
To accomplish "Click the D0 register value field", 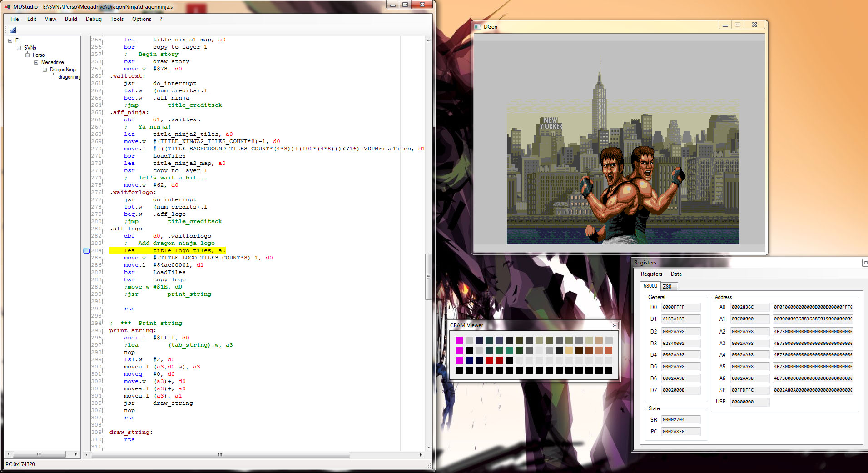I will pyautogui.click(x=681, y=307).
